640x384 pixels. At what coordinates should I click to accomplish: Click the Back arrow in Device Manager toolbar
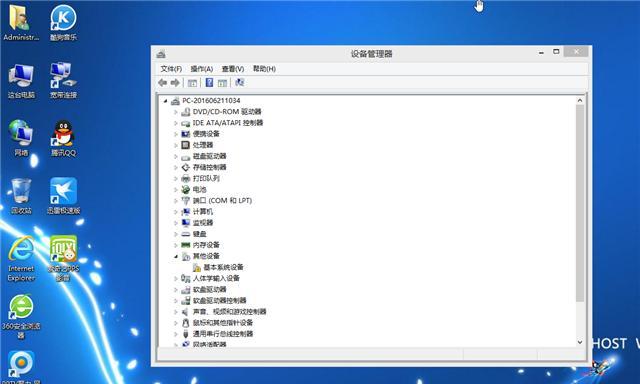[162, 83]
